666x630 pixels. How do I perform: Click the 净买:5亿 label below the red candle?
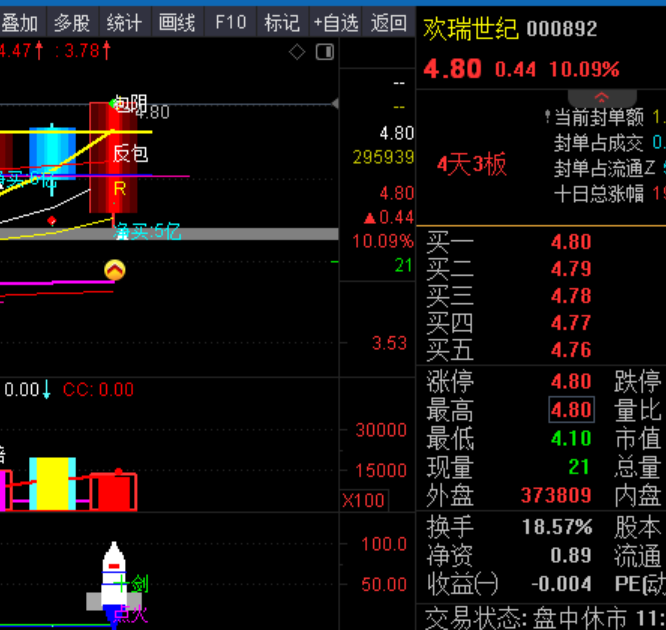tap(147, 232)
